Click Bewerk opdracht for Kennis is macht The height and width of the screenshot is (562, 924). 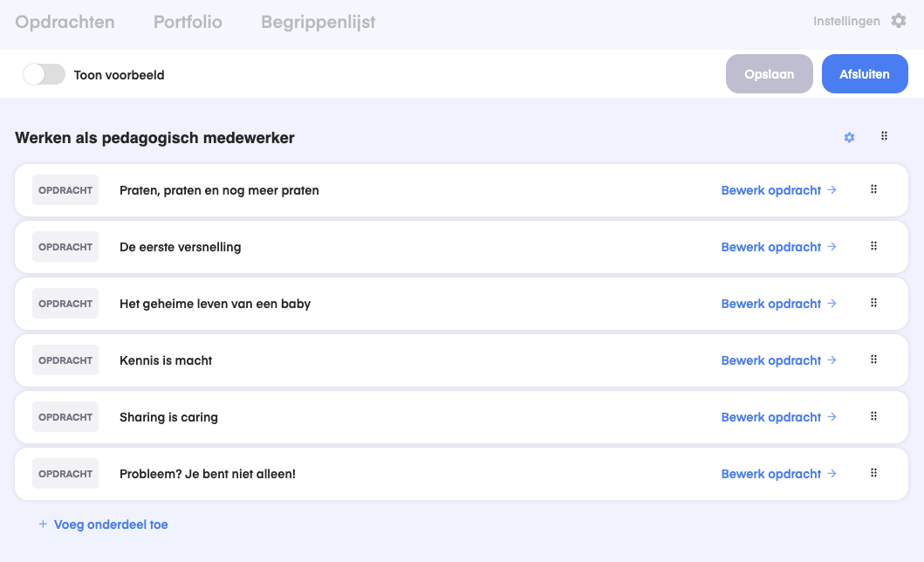778,360
